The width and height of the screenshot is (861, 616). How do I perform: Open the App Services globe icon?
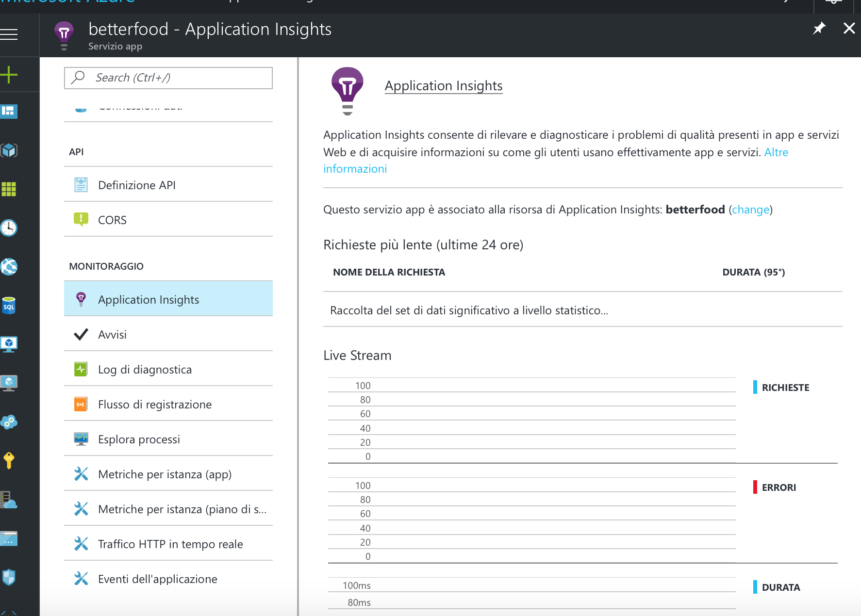point(9,267)
